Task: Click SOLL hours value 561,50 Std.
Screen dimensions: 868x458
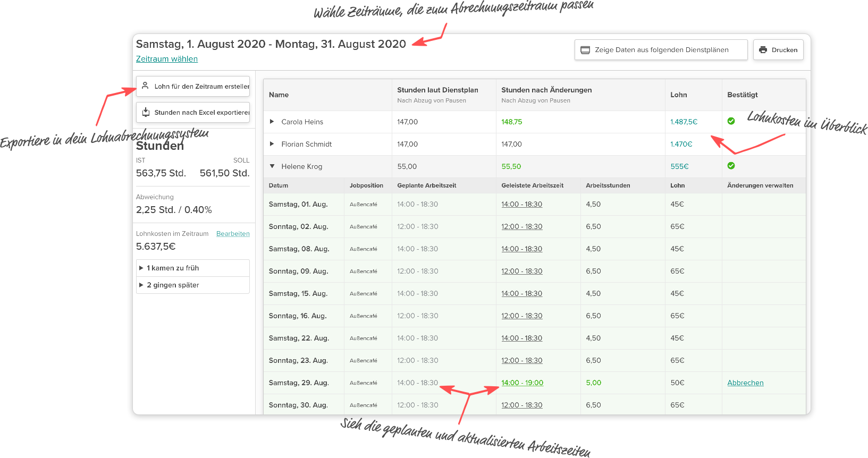Action: click(224, 173)
